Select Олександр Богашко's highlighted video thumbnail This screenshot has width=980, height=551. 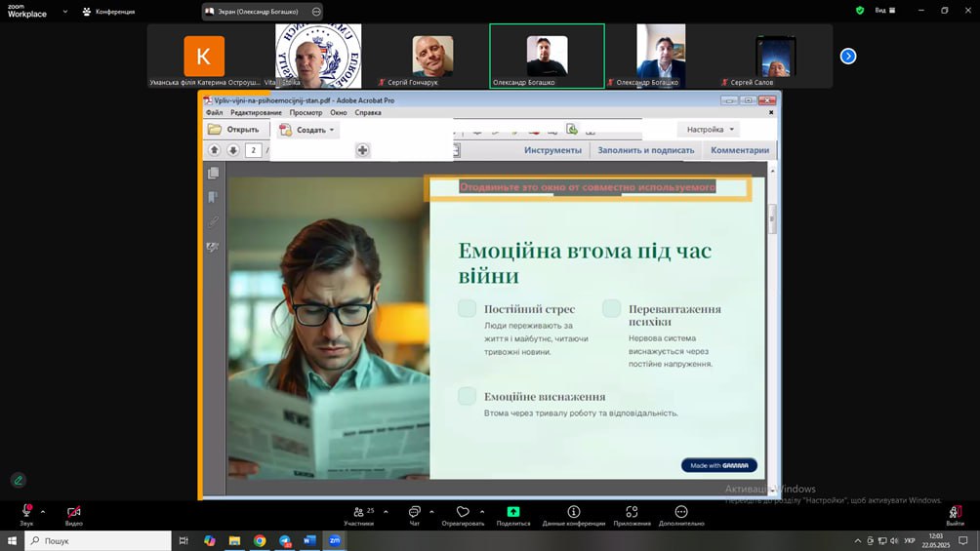pyautogui.click(x=547, y=56)
